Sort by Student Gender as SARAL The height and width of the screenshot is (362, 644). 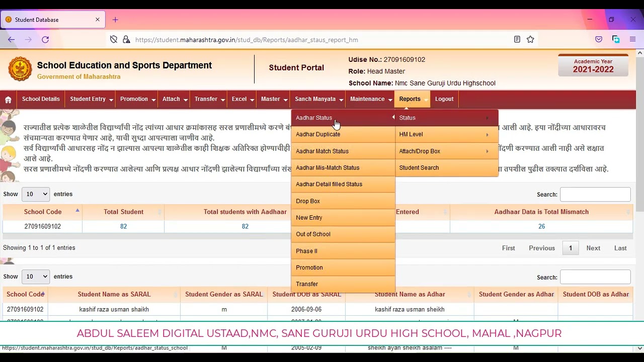[224, 294]
